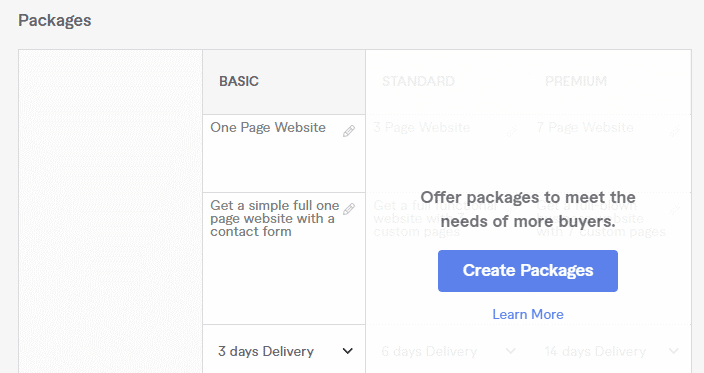Click the Packages section heading

tap(55, 21)
